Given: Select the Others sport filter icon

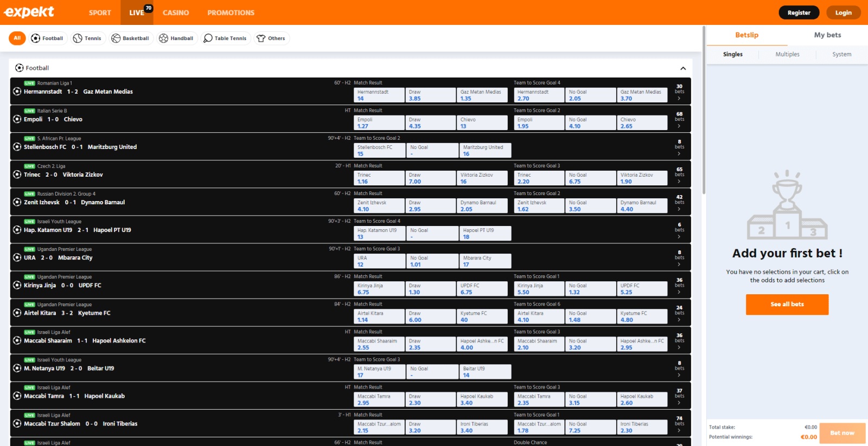Looking at the screenshot, I should pos(261,38).
